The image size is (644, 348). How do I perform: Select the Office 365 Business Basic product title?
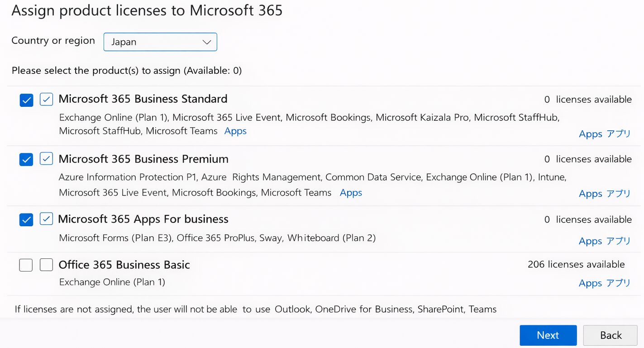click(124, 265)
